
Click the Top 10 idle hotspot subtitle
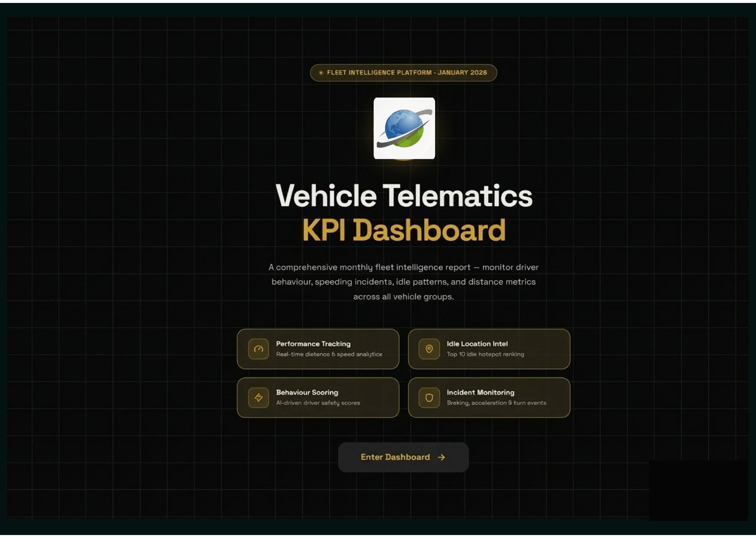tap(485, 354)
